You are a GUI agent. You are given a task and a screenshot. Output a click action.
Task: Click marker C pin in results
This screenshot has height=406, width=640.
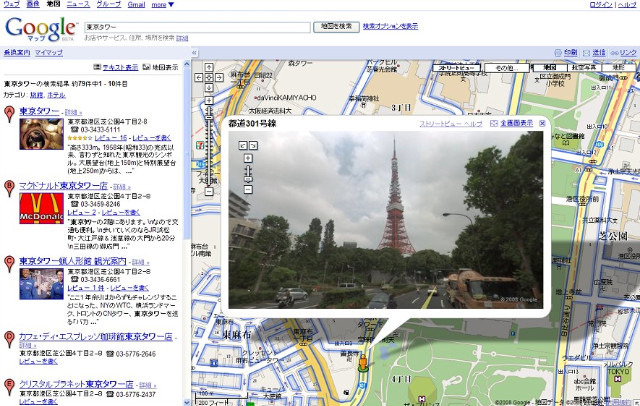9,264
